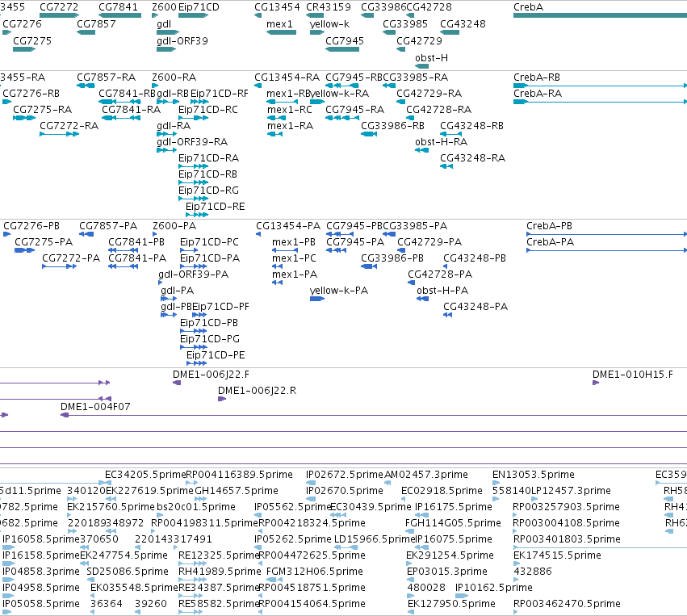
Task: Click the CG33985 gene label
Action: coord(404,24)
